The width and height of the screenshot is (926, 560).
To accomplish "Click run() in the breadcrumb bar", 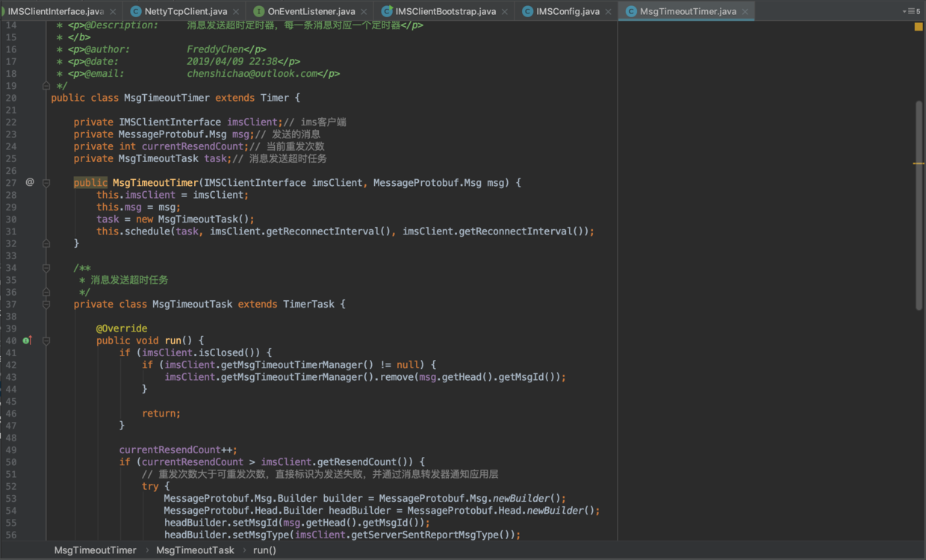I will pos(264,550).
